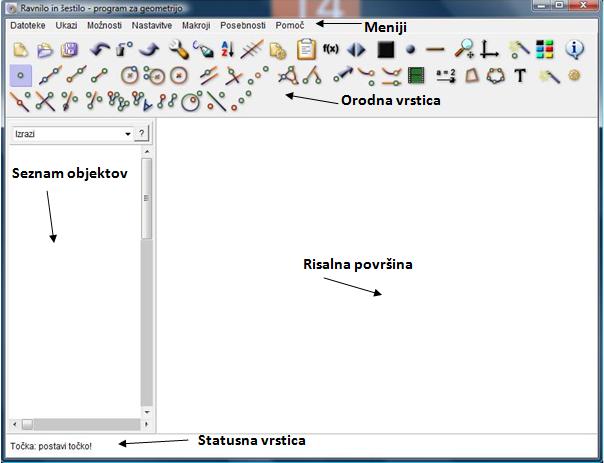
Task: Click the undo arrow icon
Action: click(x=100, y=48)
